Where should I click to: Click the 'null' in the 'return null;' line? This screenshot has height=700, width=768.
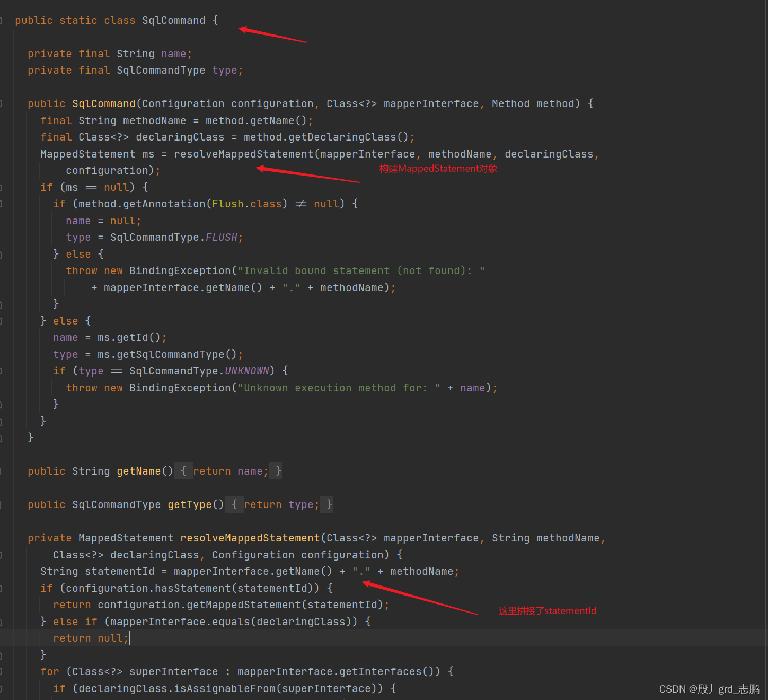(x=110, y=638)
